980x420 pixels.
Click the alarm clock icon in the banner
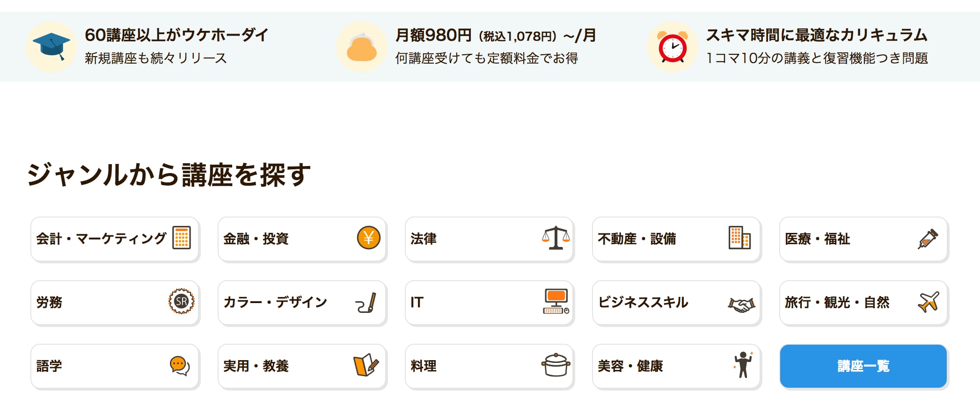click(673, 47)
